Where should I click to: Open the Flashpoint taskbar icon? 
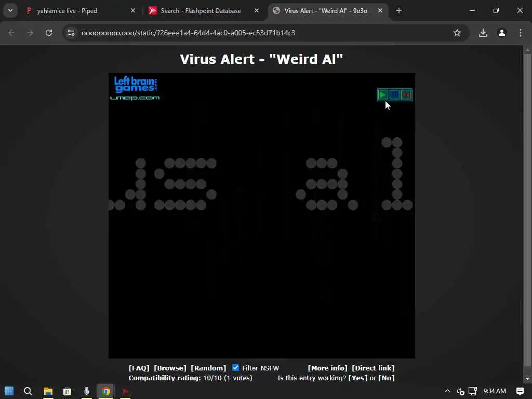tap(125, 391)
